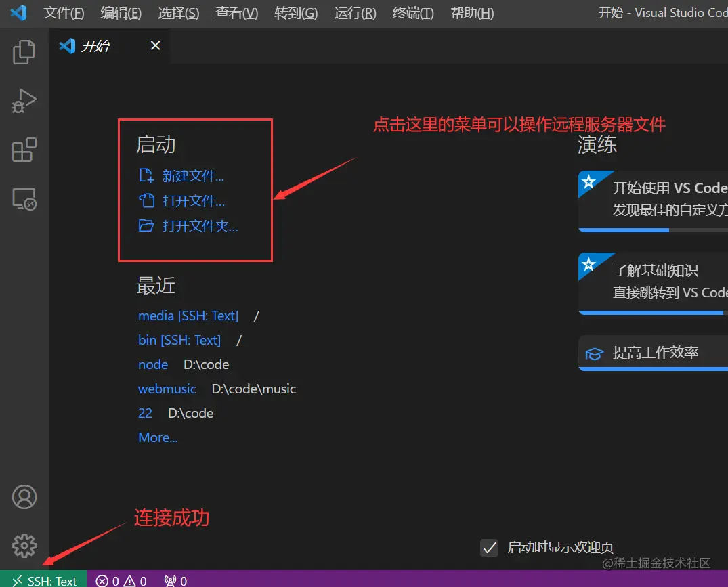
Task: Open recent media [SSH: Text] folder
Action: [x=188, y=316]
